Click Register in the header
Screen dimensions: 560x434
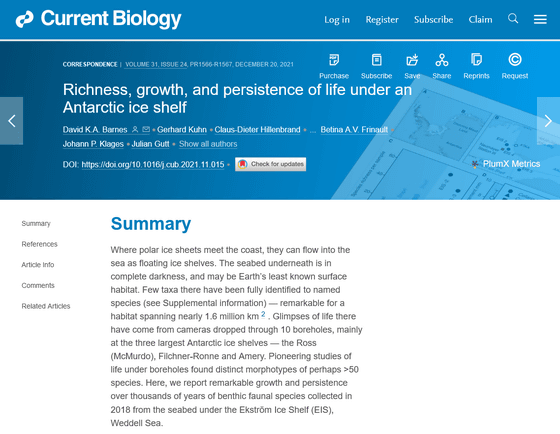click(382, 19)
